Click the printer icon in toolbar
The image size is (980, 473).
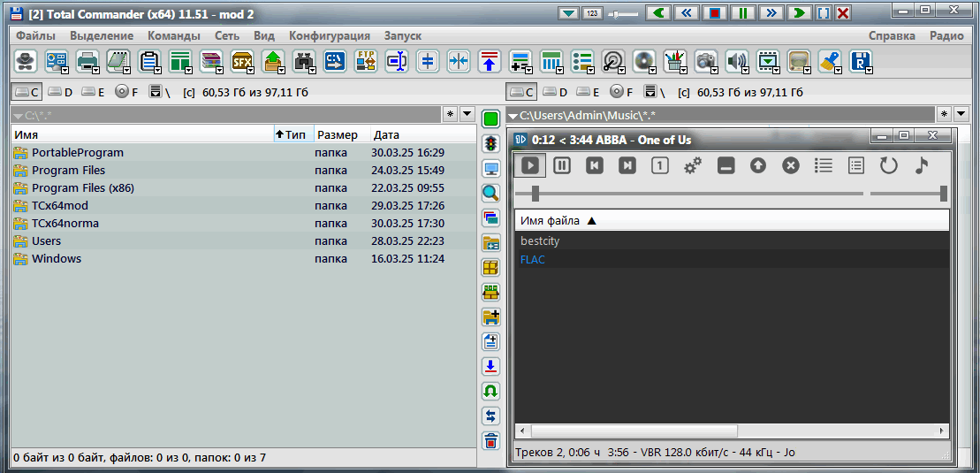[87, 61]
